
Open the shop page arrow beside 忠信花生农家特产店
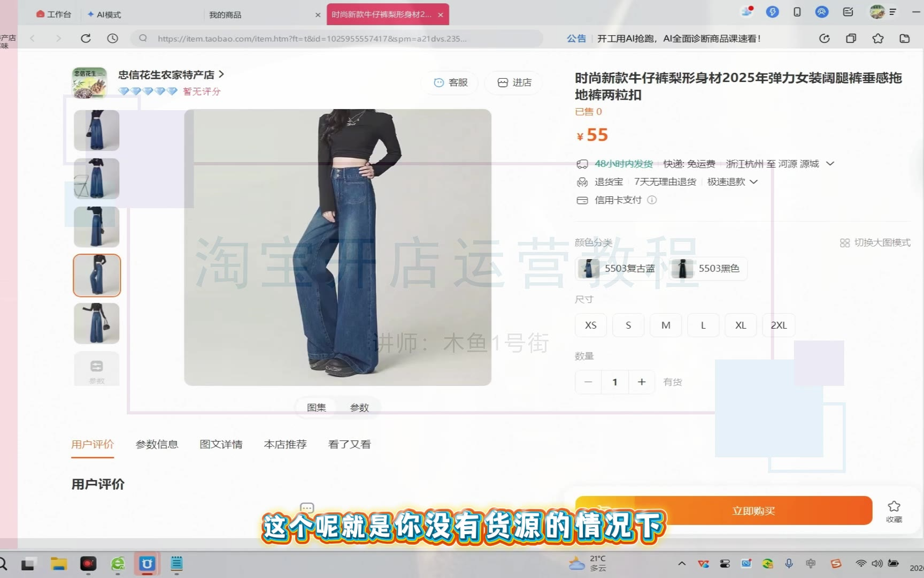[221, 74]
